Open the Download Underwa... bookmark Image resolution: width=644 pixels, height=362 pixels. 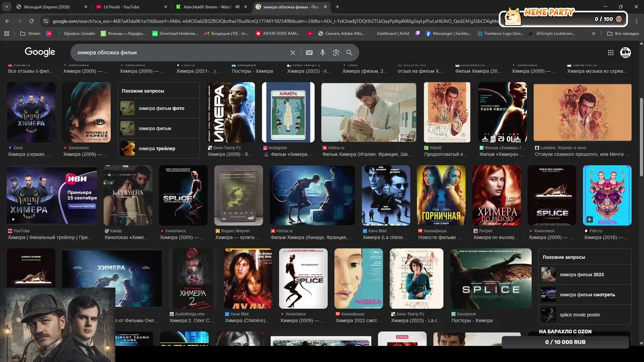[175, 34]
